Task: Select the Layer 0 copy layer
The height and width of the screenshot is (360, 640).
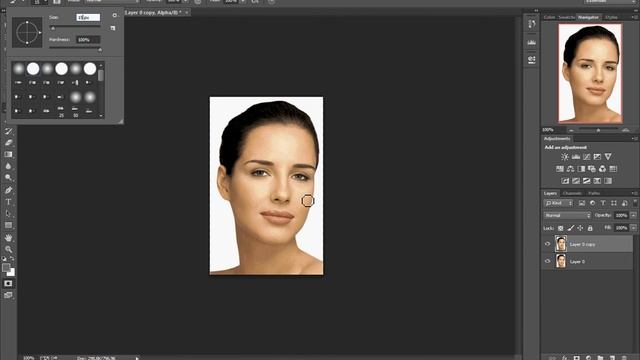Action: click(588, 244)
